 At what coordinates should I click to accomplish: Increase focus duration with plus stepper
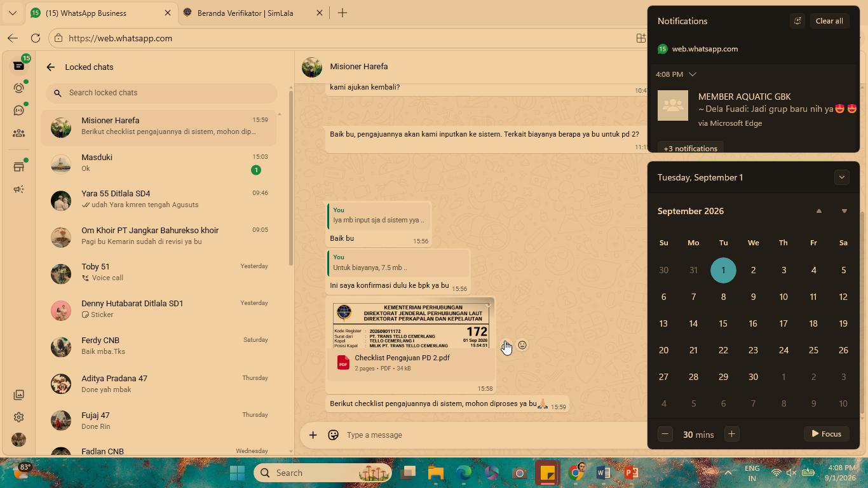tap(731, 434)
